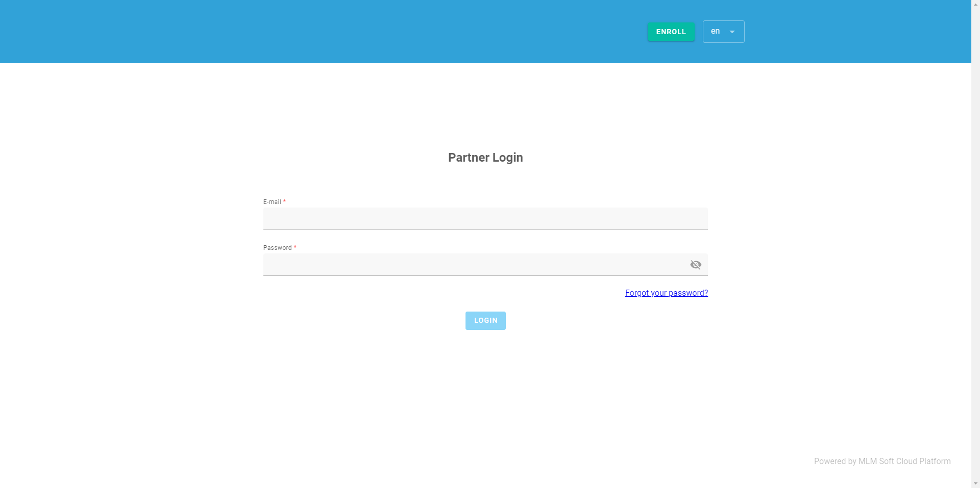Click the red asterisk beside Password
This screenshot has width=980, height=488.
(x=295, y=247)
